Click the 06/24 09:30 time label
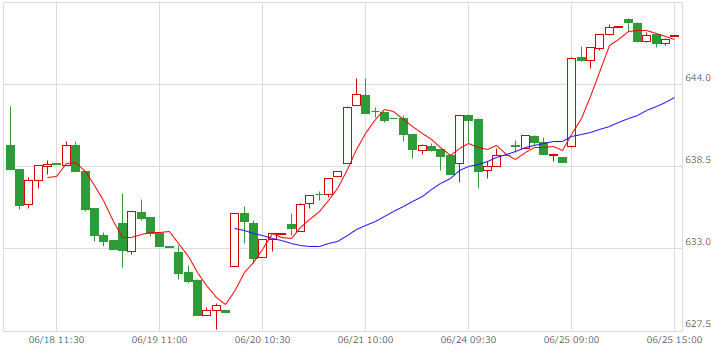Screen dimensions: 723x363 [468, 340]
